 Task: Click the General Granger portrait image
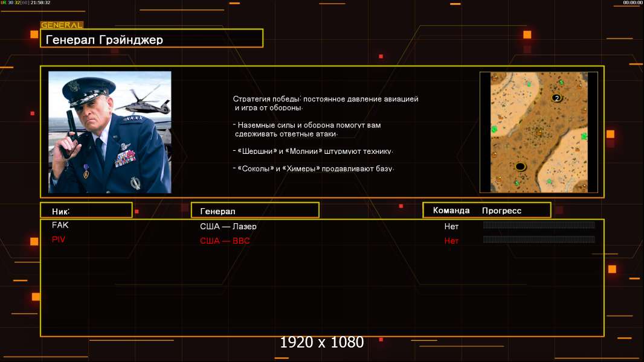pos(110,132)
